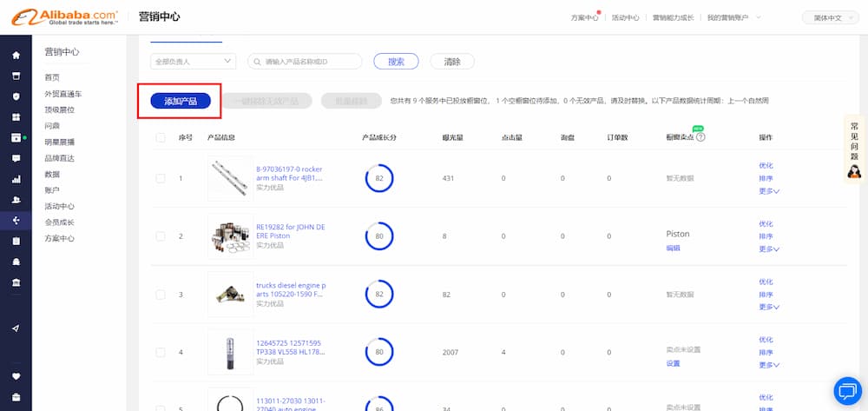The height and width of the screenshot is (411, 868).
Task: Open 方案中心 in the top navigation
Action: click(584, 17)
